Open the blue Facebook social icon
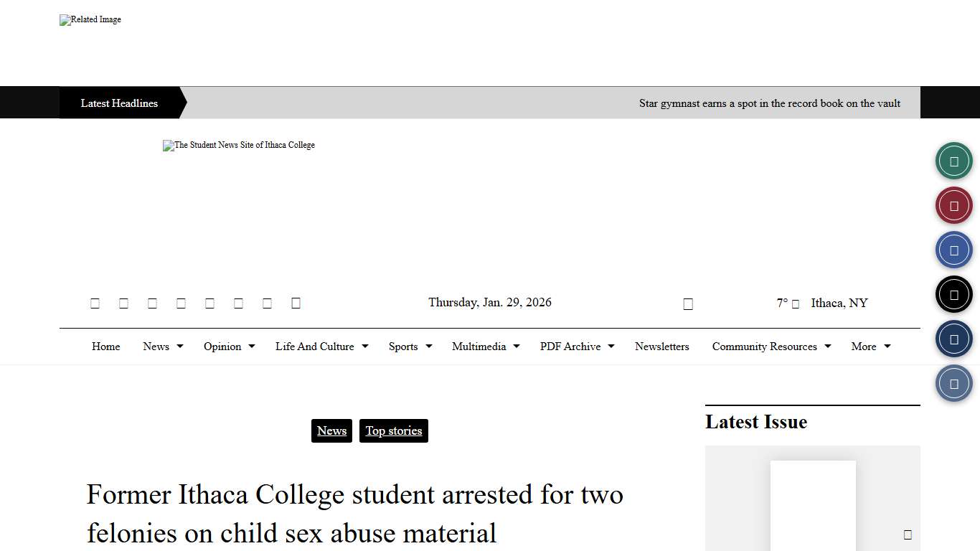The width and height of the screenshot is (980, 551). pyautogui.click(x=953, y=249)
